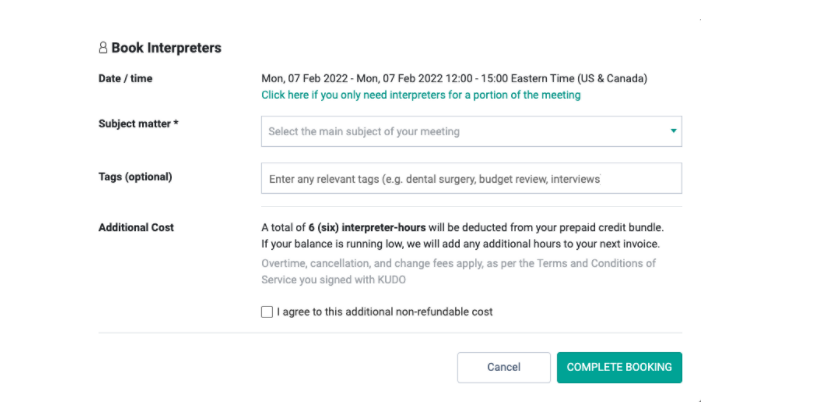Tick the non-refundable cost agreement checkbox
814x415 pixels.
pos(267,312)
